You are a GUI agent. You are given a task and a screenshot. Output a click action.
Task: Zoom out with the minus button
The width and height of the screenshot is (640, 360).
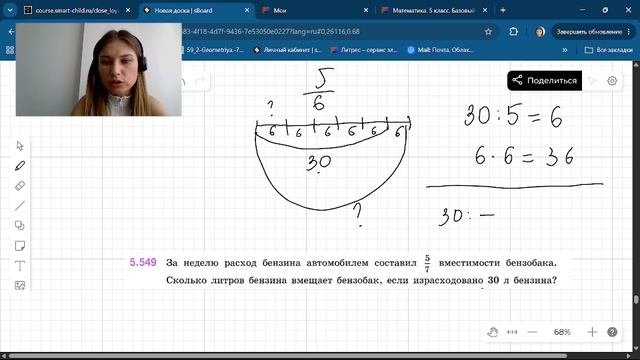[532, 332]
